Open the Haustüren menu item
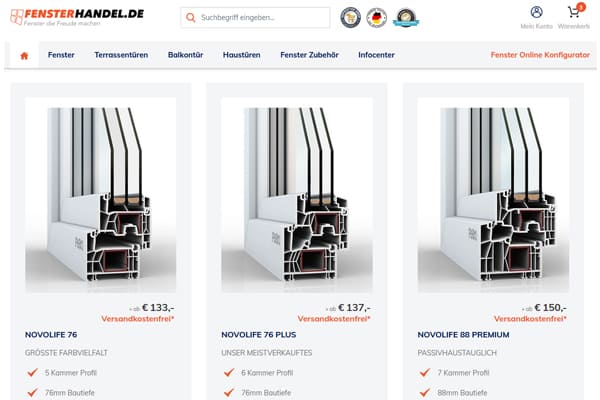Viewport: 600px width, 400px height. coord(241,55)
